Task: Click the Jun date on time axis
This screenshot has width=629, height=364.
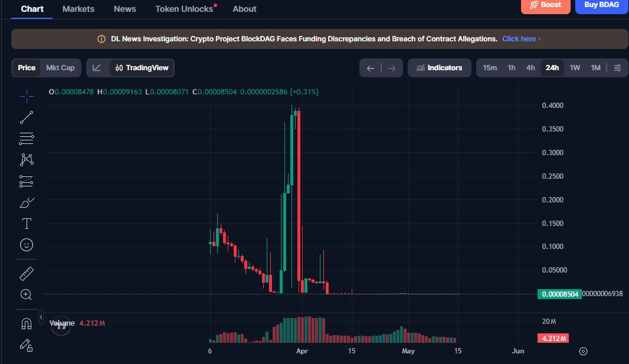Action: 518,351
